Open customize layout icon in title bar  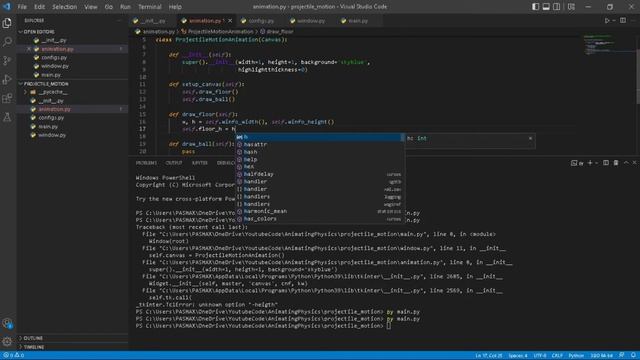[571, 7]
